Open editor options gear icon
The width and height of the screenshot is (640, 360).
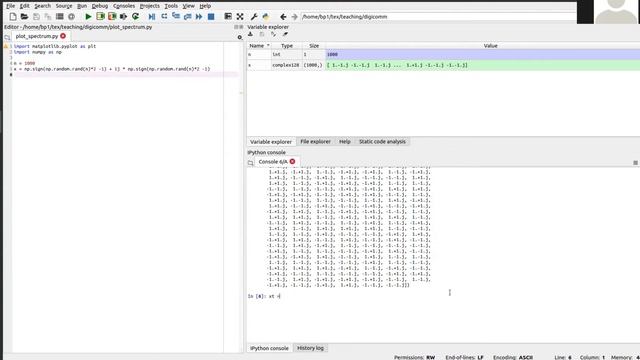240,37
